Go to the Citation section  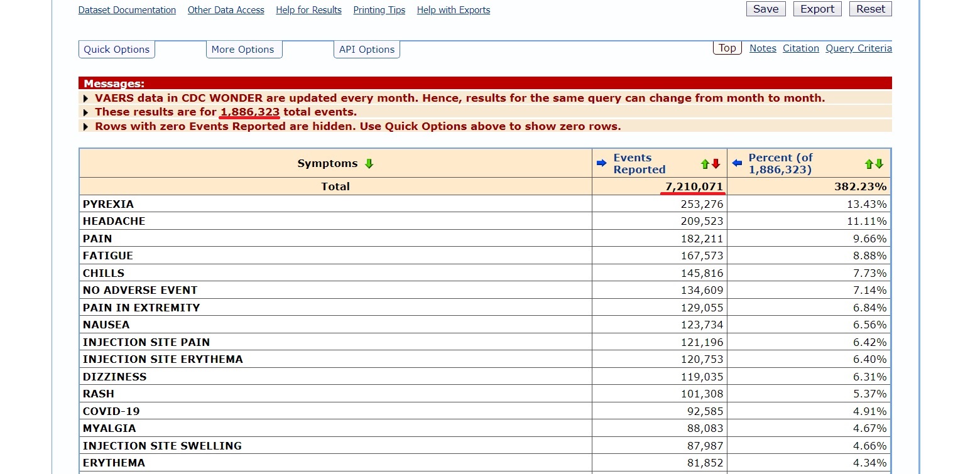(x=800, y=48)
